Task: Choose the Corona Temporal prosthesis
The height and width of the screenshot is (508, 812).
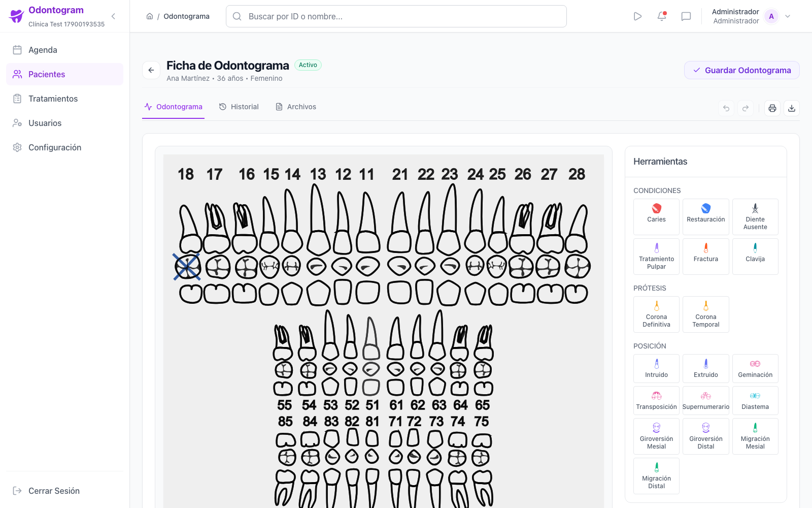Action: click(706, 314)
